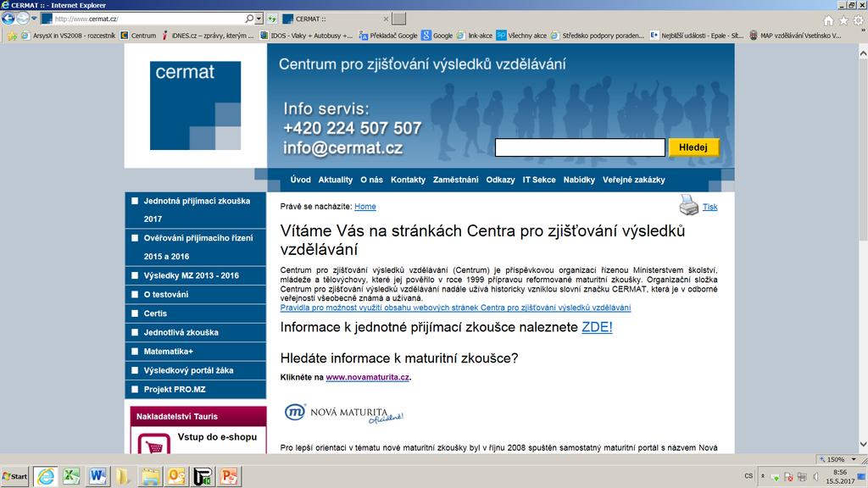Click the e-shop shopping cart icon

click(x=154, y=444)
